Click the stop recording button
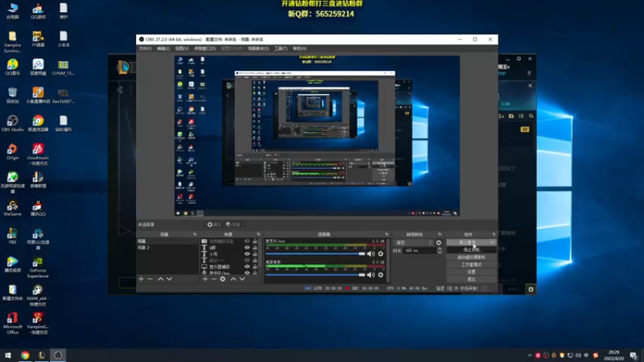Viewport: 644px width, 362px height. click(471, 250)
